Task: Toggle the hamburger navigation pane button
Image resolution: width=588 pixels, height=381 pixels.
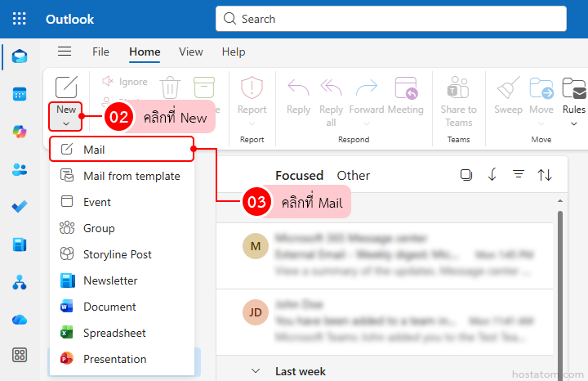Action: pos(65,51)
